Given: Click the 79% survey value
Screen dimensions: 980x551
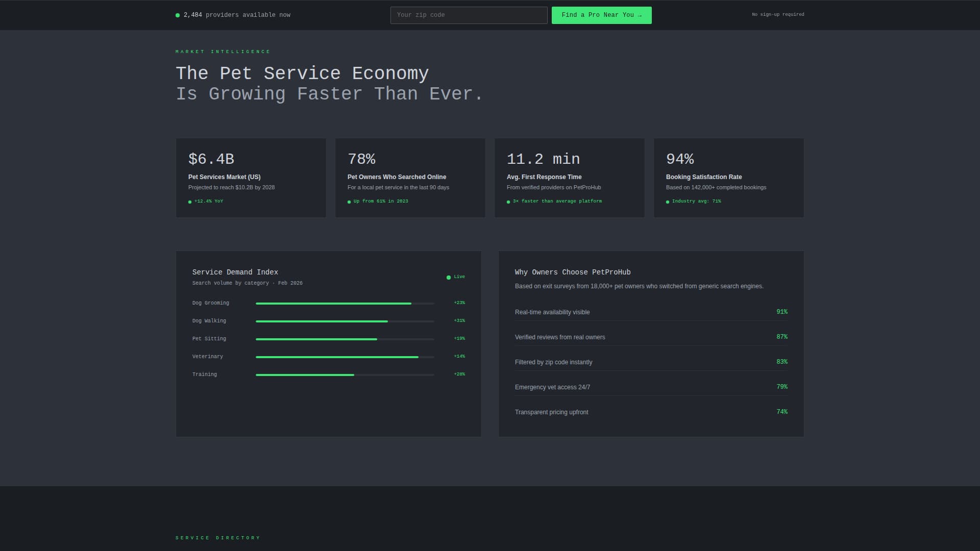Looking at the screenshot, I should (782, 387).
